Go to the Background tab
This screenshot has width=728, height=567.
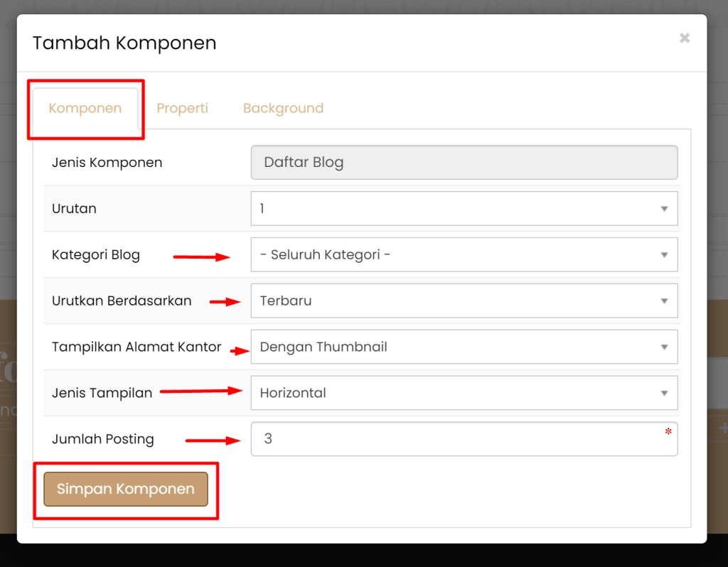point(283,109)
